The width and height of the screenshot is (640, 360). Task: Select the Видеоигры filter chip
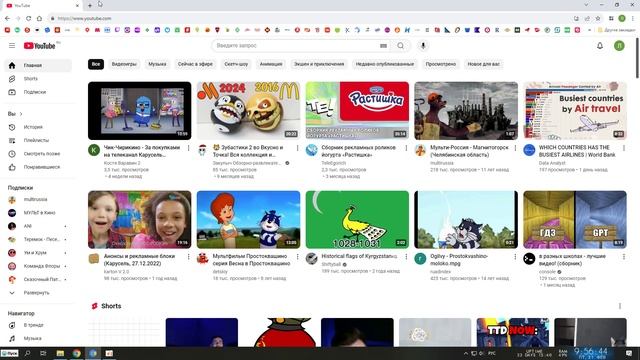tap(124, 64)
